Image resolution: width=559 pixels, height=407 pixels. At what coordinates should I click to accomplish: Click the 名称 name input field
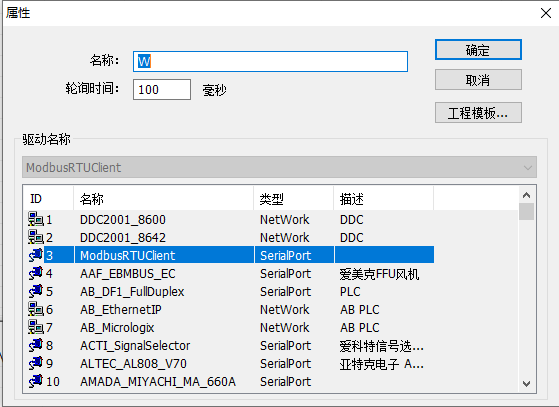(270, 61)
